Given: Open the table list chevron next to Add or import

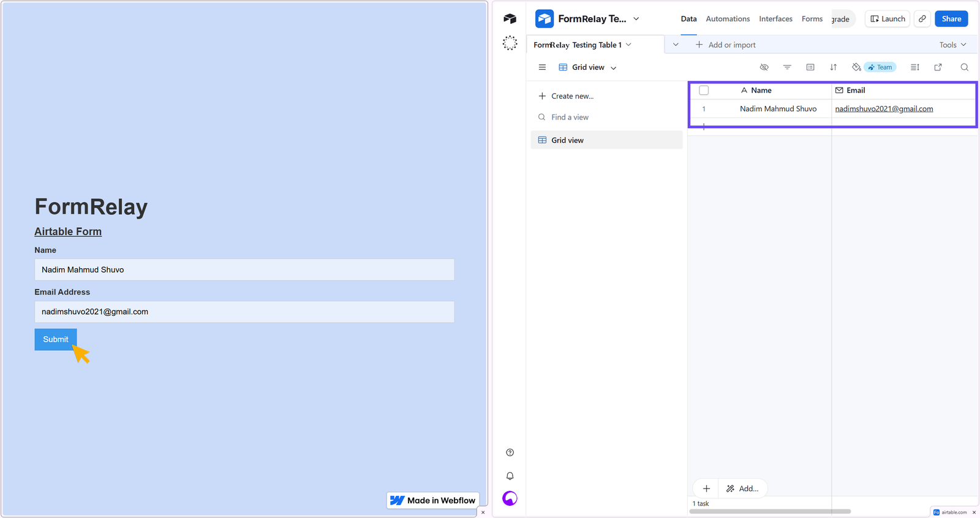Looking at the screenshot, I should point(676,45).
